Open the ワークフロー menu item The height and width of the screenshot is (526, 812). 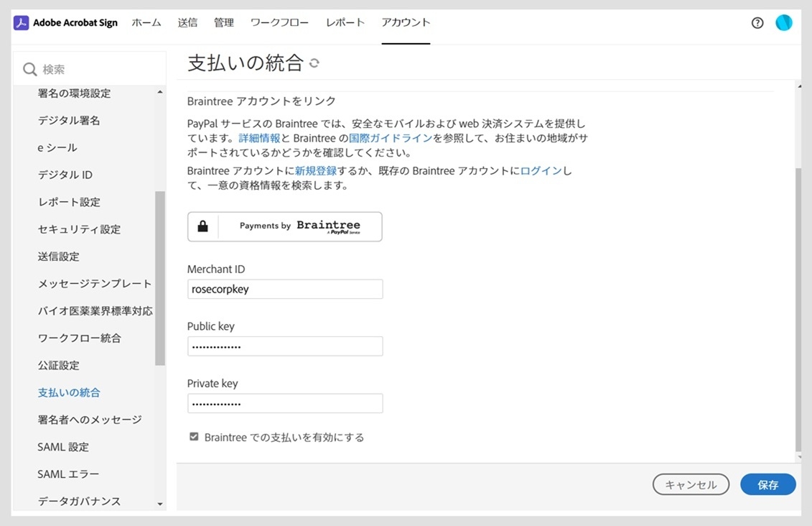pyautogui.click(x=280, y=22)
